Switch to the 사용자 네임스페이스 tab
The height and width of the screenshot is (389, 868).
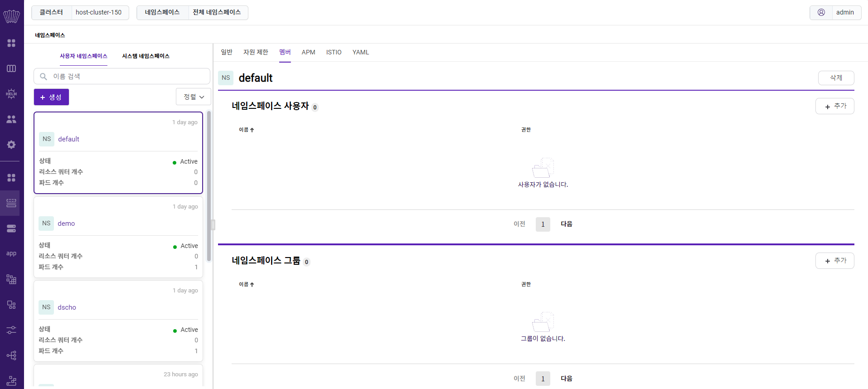point(83,56)
